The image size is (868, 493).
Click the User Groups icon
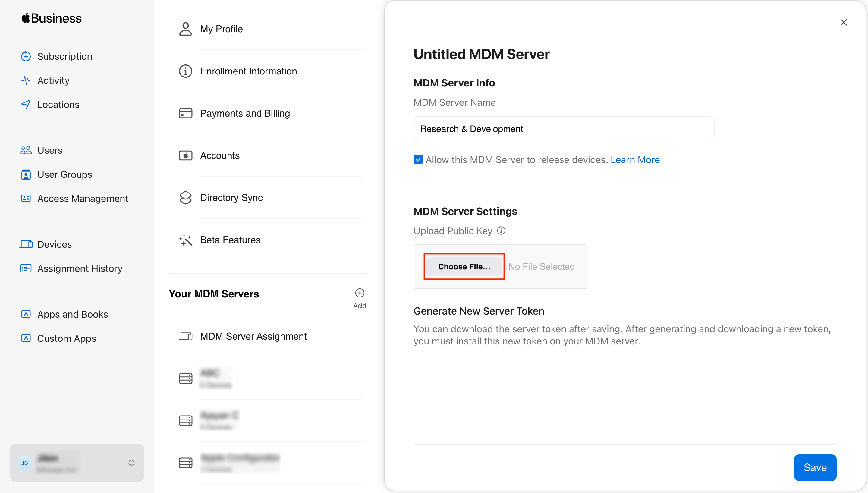point(26,174)
